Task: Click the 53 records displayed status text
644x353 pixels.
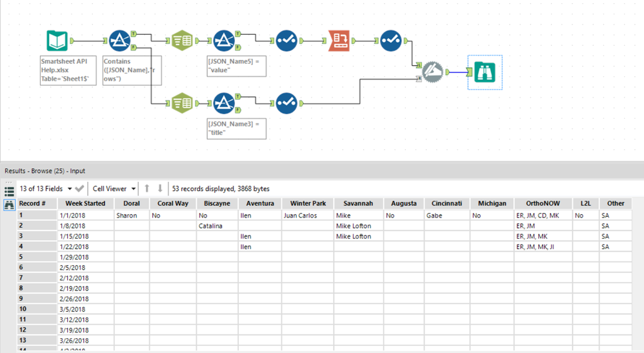Action: (221, 188)
